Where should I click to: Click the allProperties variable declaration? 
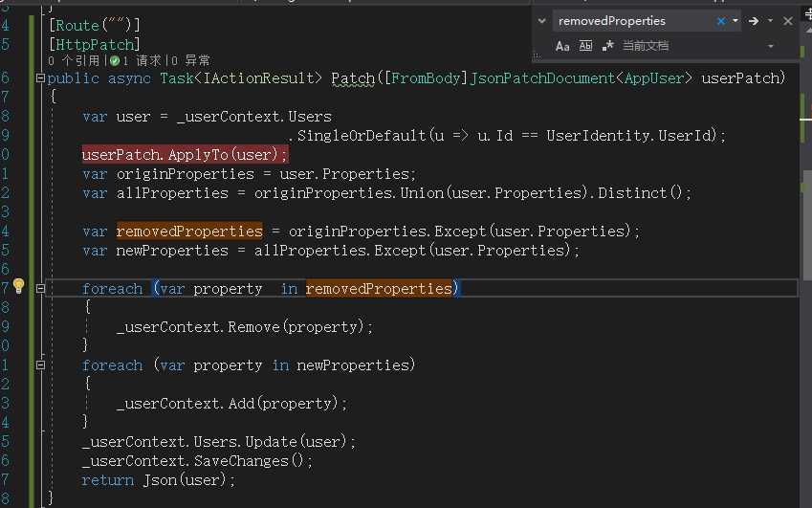click(x=172, y=192)
